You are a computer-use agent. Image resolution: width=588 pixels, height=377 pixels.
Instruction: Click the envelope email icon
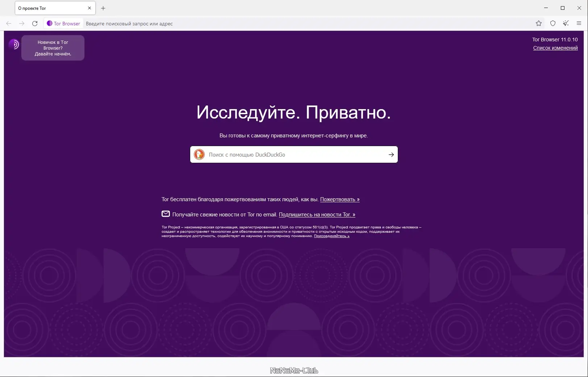coord(166,214)
